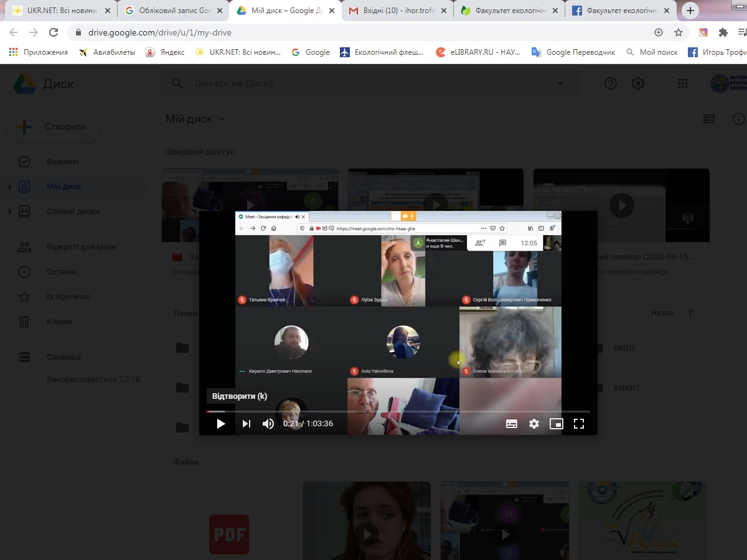Open the 'Мой поиск' bookmark
747x560 pixels.
coord(652,52)
